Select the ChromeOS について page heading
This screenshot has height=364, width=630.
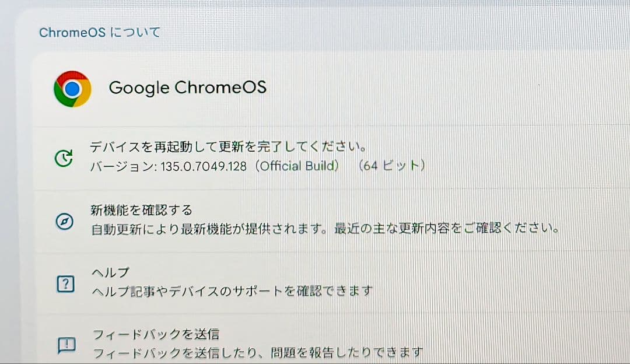pyautogui.click(x=98, y=32)
